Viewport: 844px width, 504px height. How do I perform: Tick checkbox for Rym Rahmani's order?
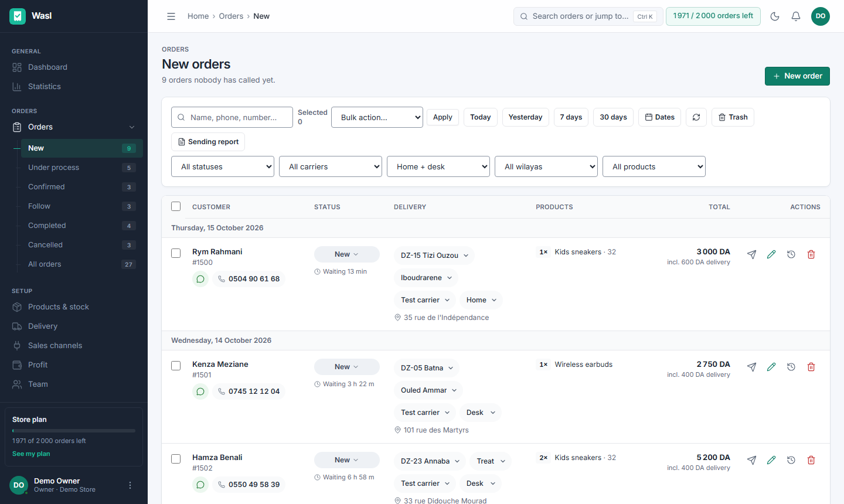(x=176, y=253)
